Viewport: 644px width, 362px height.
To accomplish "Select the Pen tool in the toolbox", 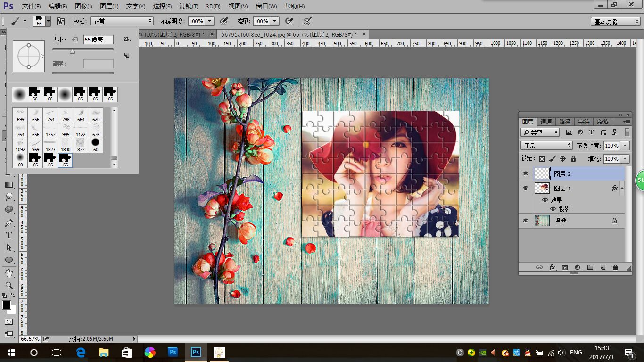I will click(x=8, y=222).
